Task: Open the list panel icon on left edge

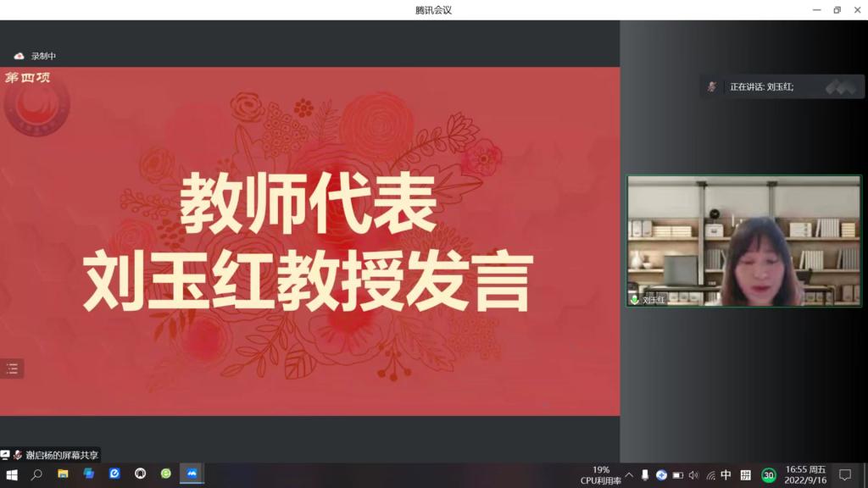Action: click(12, 368)
